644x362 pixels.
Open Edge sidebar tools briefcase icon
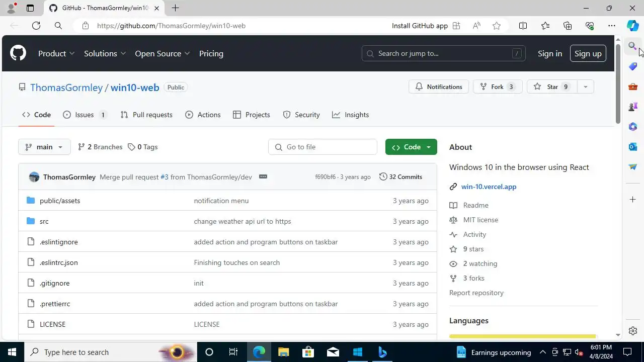(x=633, y=86)
